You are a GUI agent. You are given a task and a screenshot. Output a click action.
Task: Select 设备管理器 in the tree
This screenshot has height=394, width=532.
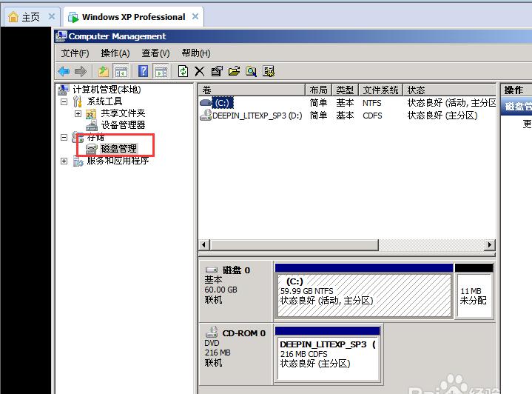123,125
